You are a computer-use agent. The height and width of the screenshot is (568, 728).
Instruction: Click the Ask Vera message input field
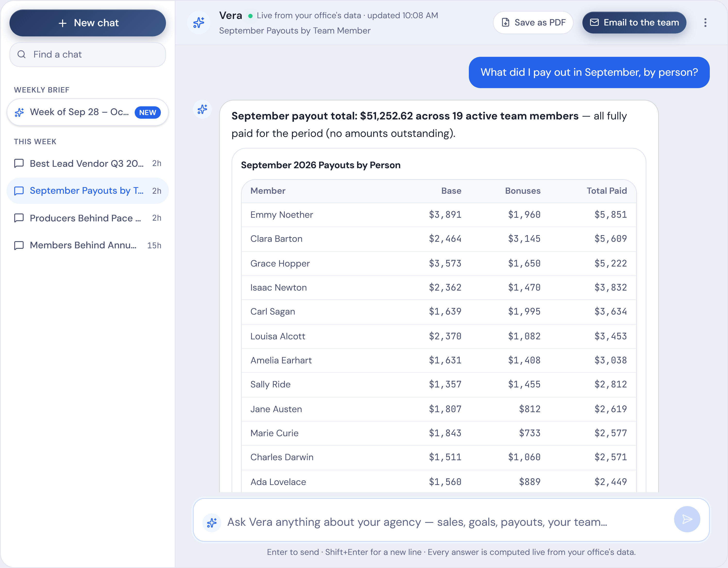[x=451, y=520]
